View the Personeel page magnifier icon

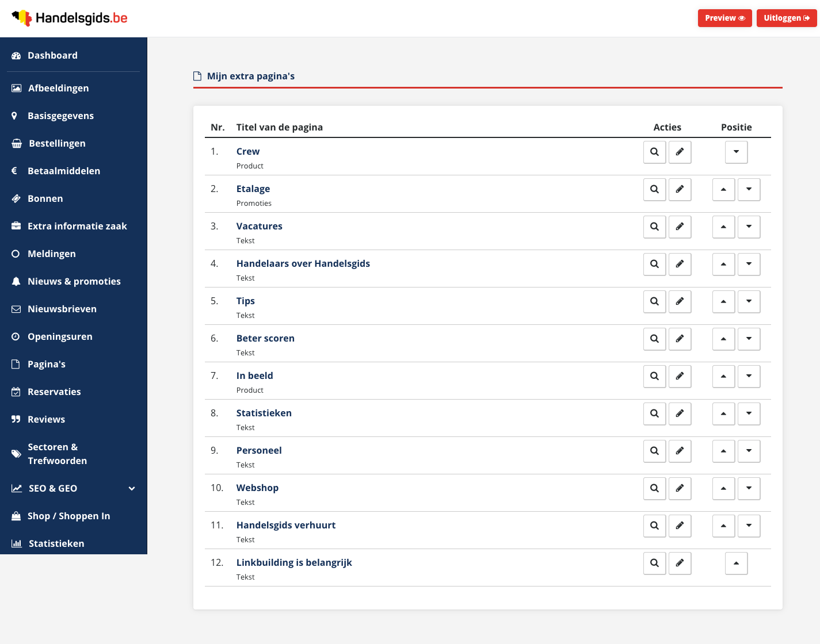654,451
